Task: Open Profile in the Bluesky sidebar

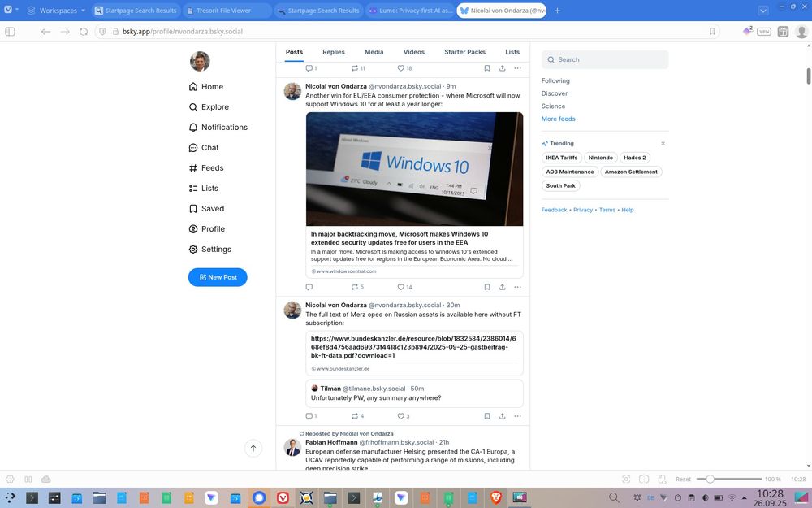Action: [206, 228]
